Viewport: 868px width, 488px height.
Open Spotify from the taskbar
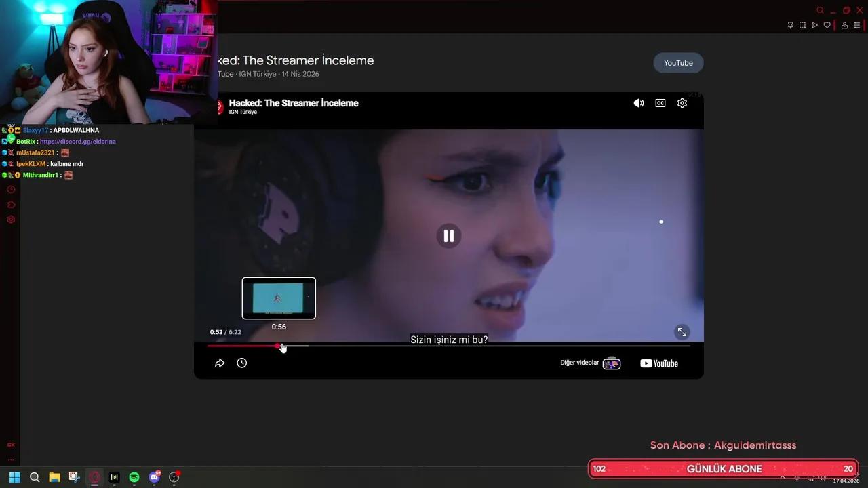coord(134,477)
